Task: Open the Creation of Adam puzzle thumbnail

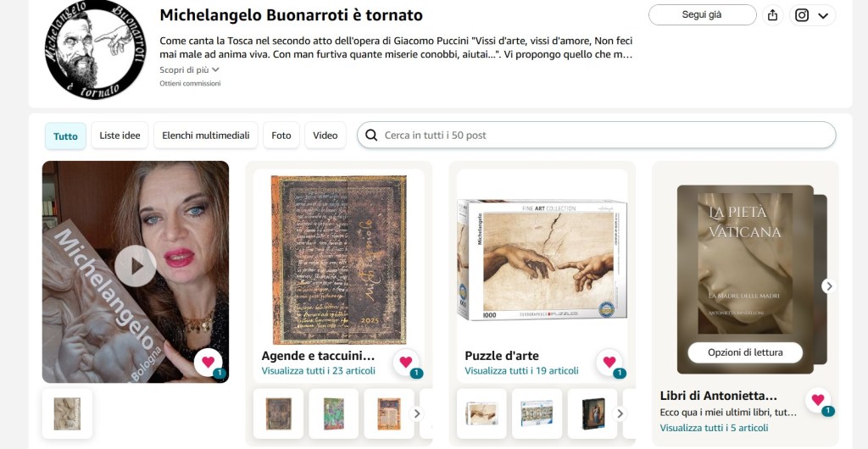Action: (x=481, y=413)
